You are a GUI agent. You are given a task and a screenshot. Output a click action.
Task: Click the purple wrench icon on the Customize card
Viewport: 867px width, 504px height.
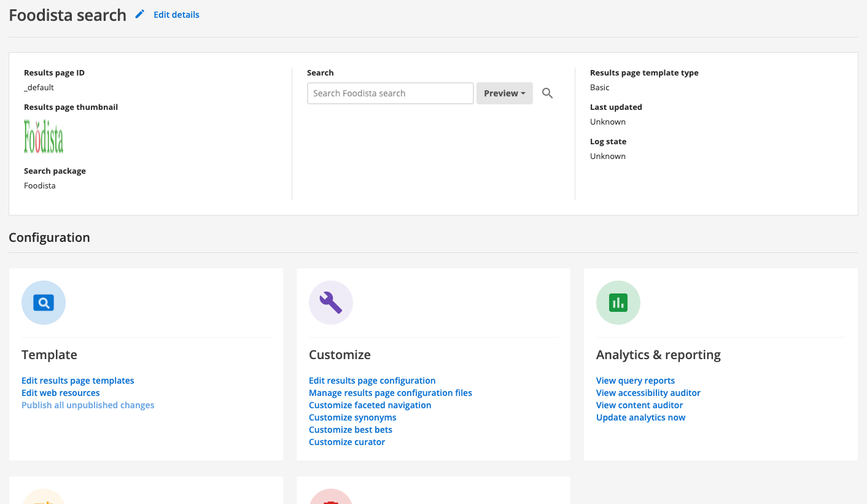[330, 302]
